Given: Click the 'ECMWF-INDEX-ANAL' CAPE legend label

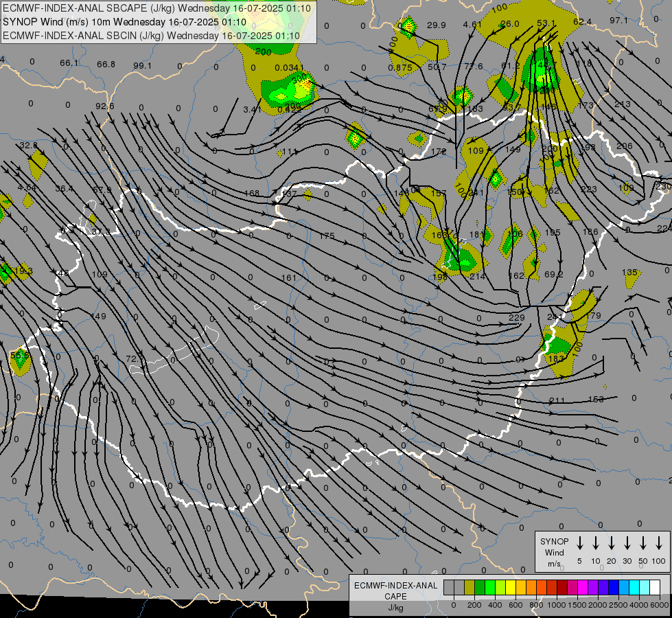Looking at the screenshot, I should tap(395, 586).
